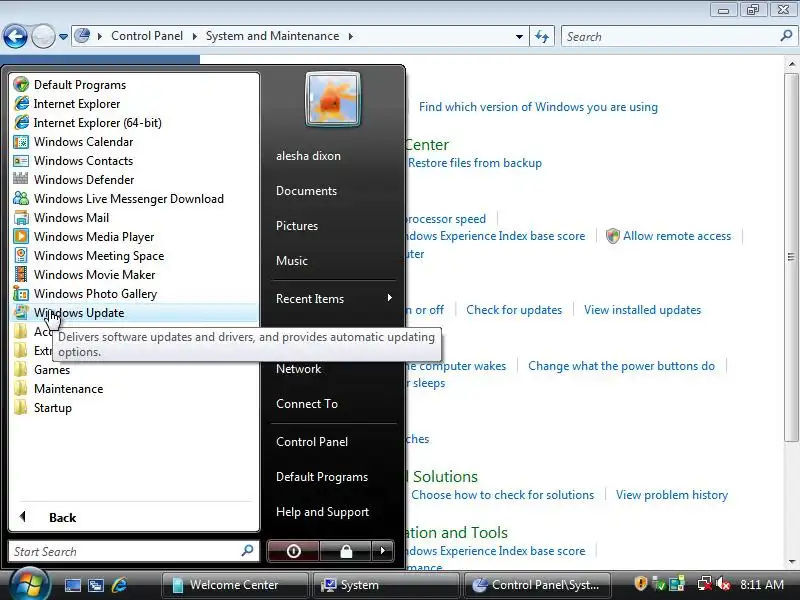Viewport: 800px width, 600px height.
Task: Click Allow remote access link
Action: (677, 236)
